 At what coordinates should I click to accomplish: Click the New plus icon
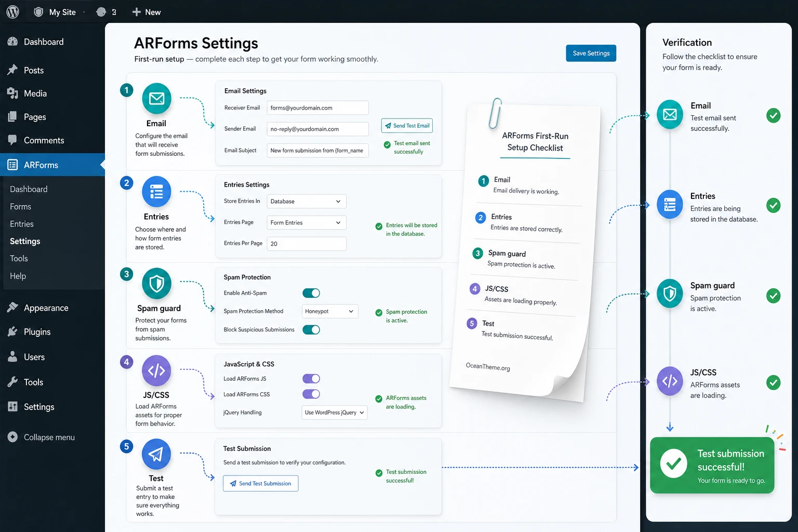137,12
